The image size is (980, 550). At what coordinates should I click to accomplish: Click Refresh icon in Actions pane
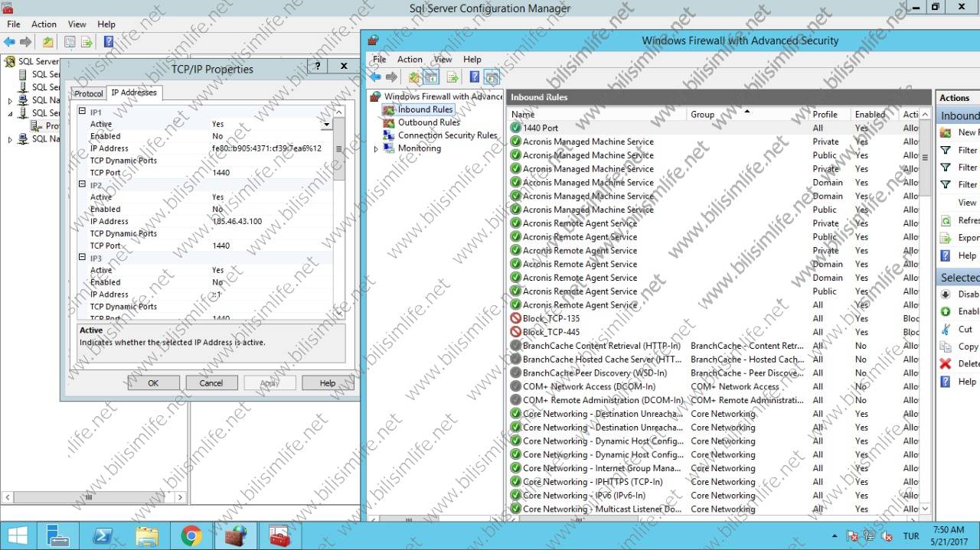pyautogui.click(x=946, y=220)
